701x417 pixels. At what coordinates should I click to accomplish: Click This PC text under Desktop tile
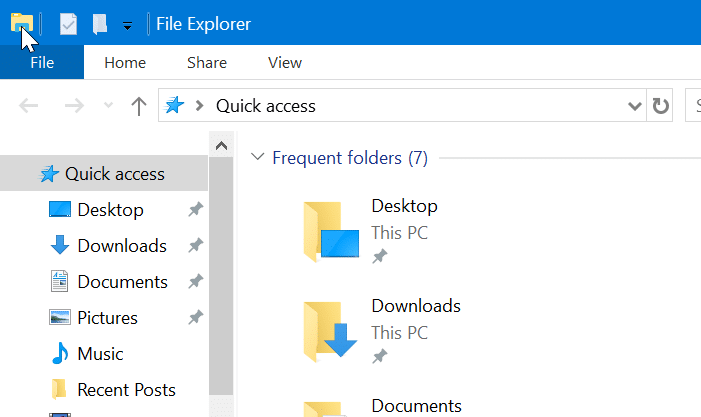click(400, 232)
